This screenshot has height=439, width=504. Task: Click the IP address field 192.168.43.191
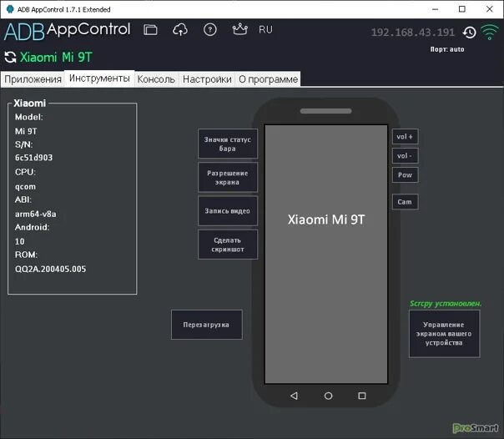pos(413,33)
